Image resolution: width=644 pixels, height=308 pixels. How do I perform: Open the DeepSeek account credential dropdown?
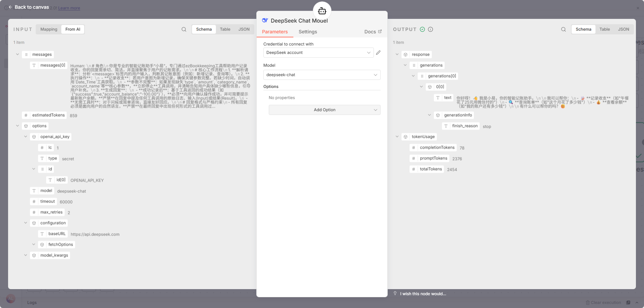tap(318, 53)
